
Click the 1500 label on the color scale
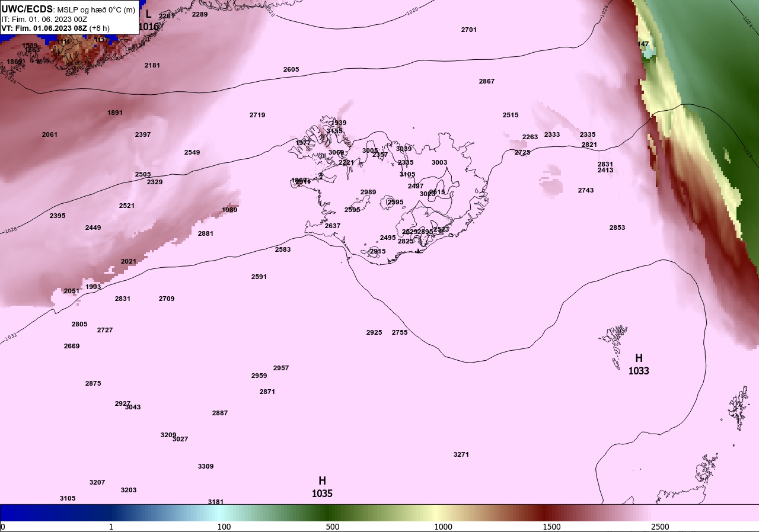(x=551, y=527)
